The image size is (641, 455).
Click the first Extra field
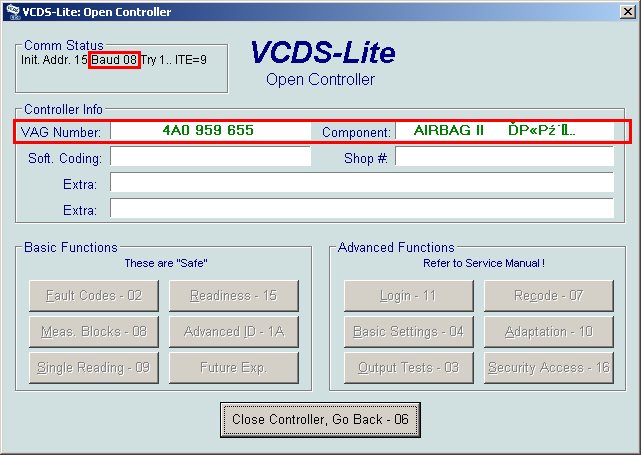coord(362,182)
